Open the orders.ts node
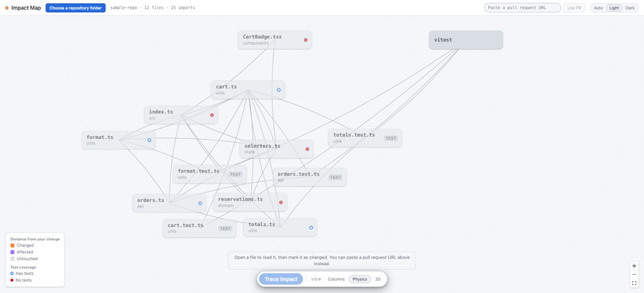The image size is (644, 293). [x=169, y=203]
